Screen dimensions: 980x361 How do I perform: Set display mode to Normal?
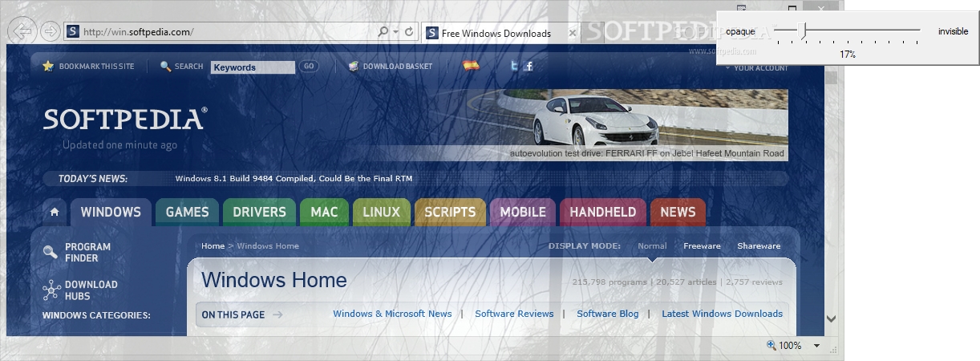(x=652, y=246)
